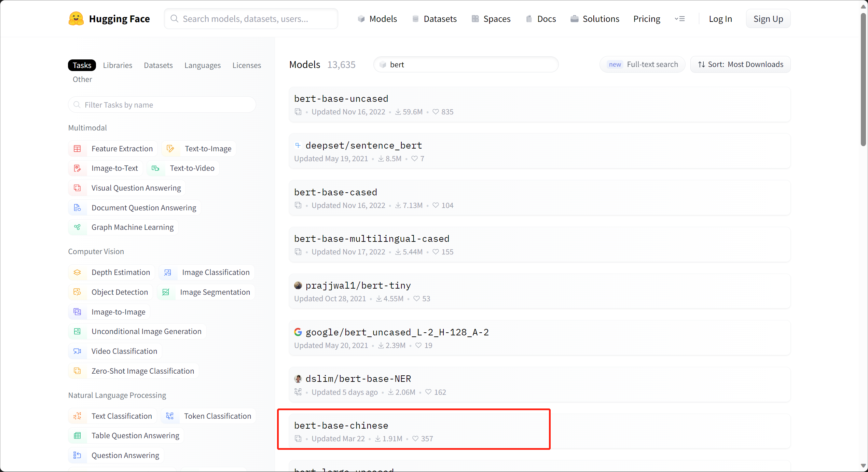Click the Hugging Face title text
Screen dimensions: 868x472
pos(119,19)
